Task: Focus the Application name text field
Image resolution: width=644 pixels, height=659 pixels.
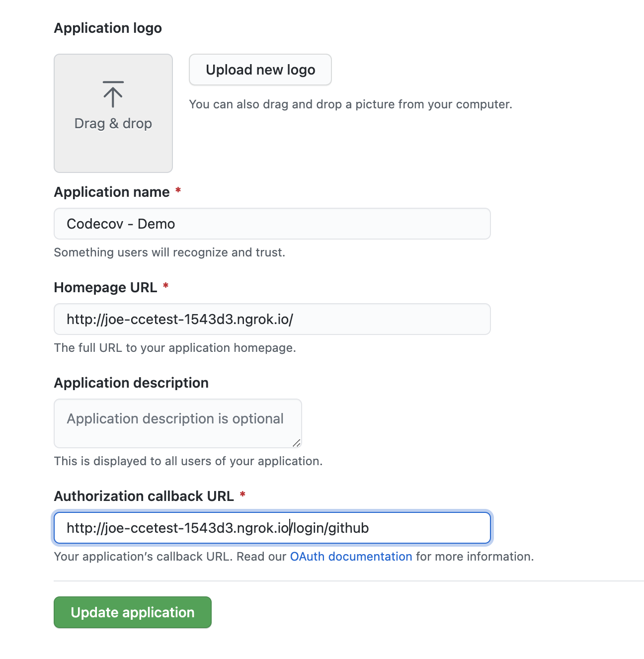Action: pyautogui.click(x=272, y=224)
